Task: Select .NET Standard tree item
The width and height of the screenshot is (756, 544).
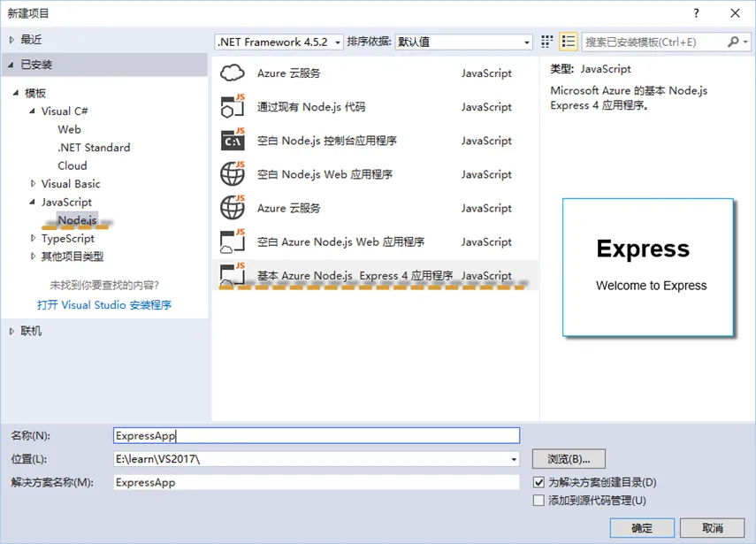Action: (94, 148)
